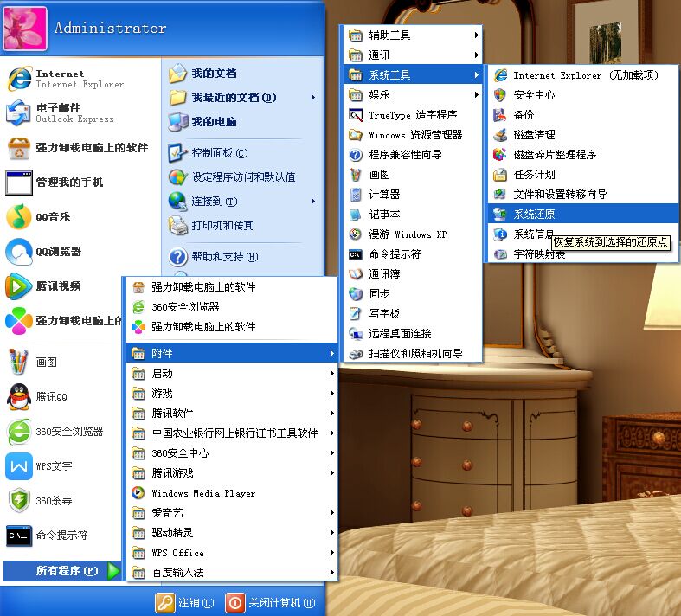Launch WPS文字 application
This screenshot has height=616, width=681.
tap(63, 466)
